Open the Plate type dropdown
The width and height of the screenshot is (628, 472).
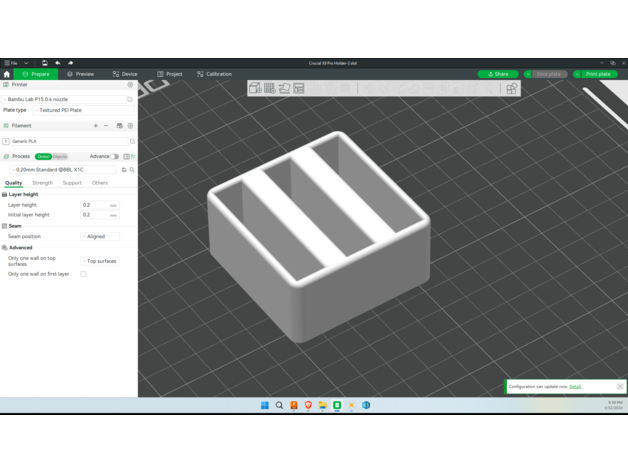tap(84, 110)
